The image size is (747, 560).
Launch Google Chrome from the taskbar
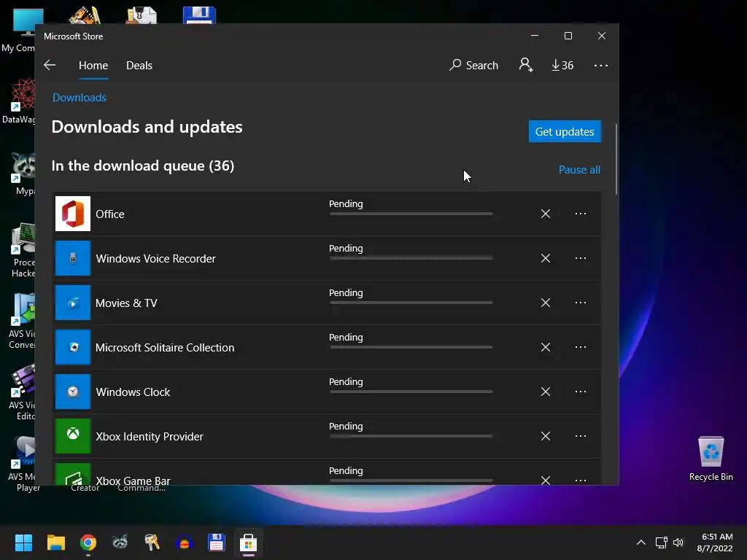point(88,542)
